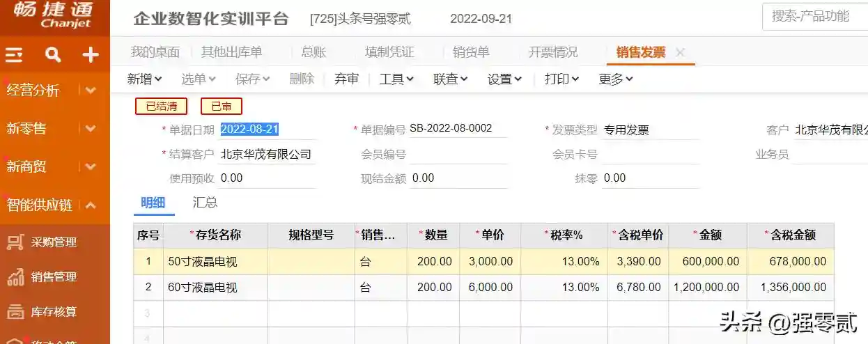
Task: Expand the 新零售 section
Action: coord(91,129)
